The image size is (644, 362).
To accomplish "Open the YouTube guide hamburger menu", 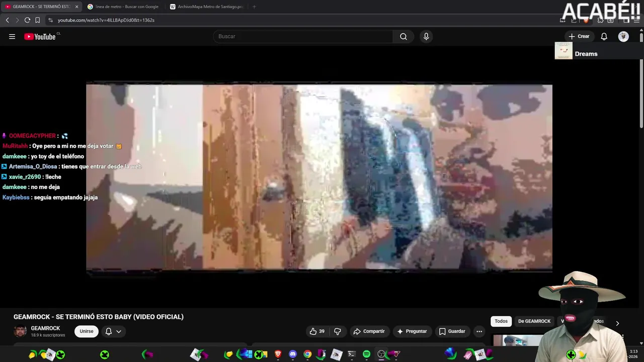I will (12, 36).
